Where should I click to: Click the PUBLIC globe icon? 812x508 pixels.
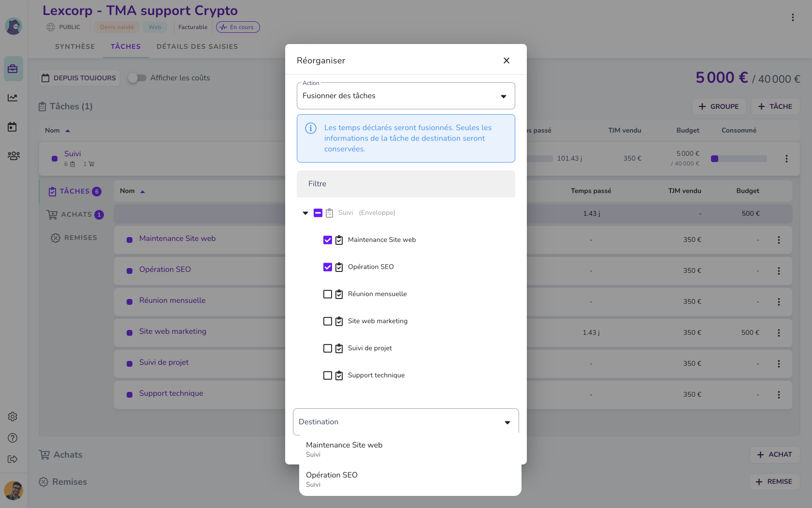point(51,27)
